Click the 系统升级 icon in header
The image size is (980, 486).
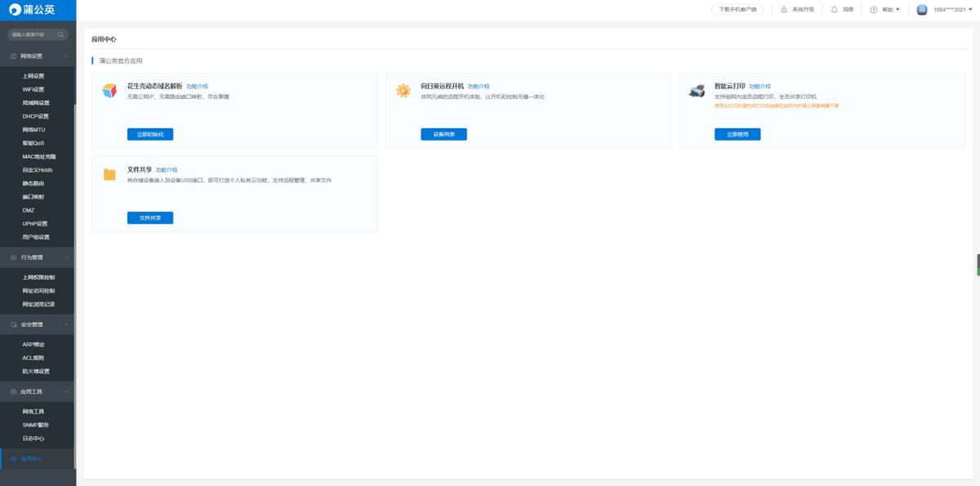[784, 10]
